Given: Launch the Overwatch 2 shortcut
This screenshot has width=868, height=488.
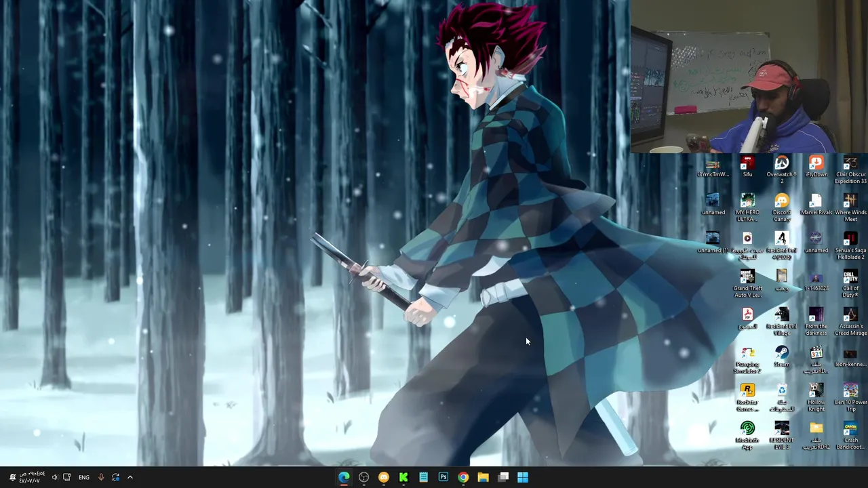Looking at the screenshot, I should (782, 169).
